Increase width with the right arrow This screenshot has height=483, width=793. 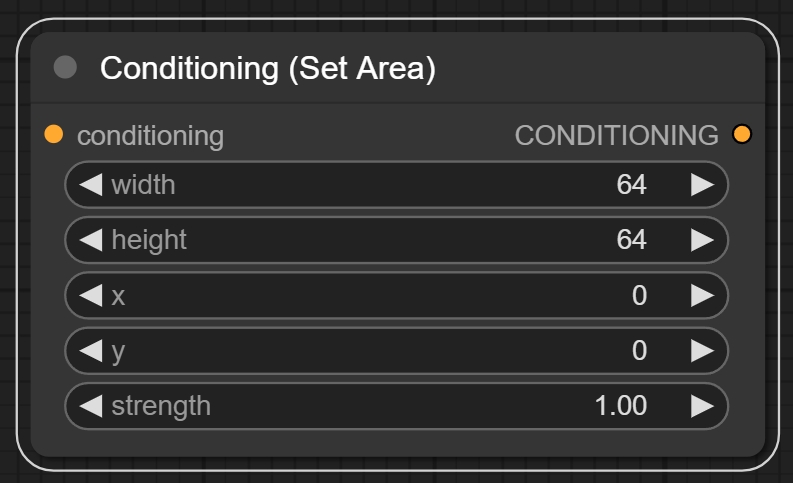(702, 185)
